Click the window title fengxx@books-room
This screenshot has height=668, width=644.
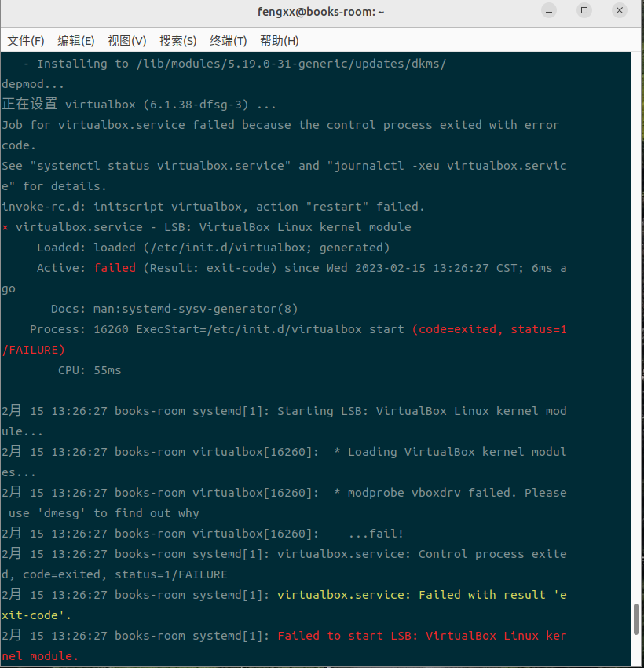click(x=321, y=12)
